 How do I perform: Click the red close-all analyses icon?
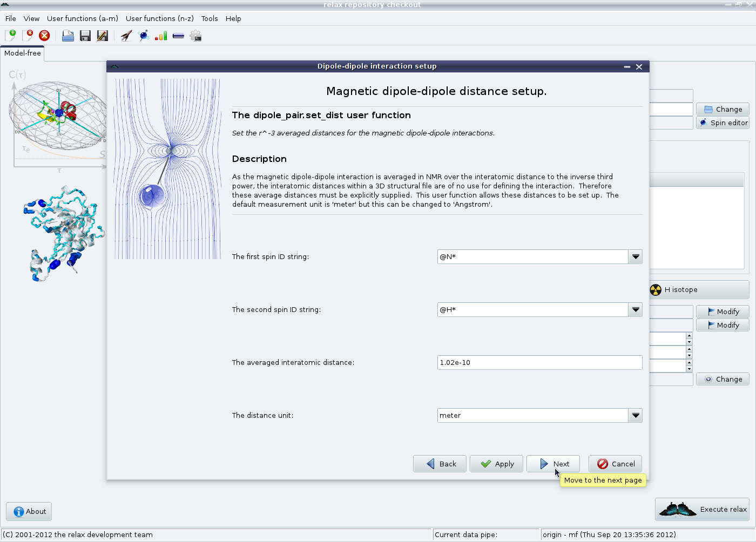tap(44, 36)
